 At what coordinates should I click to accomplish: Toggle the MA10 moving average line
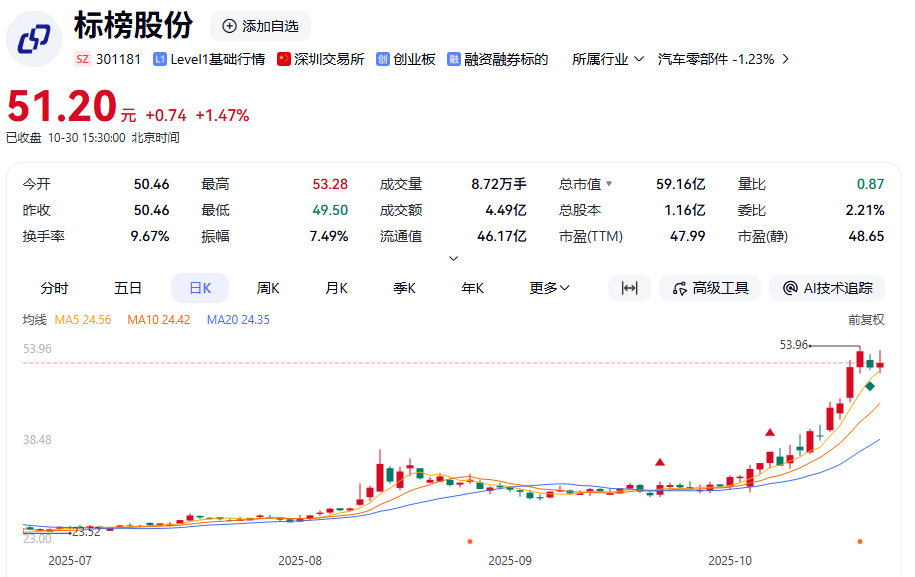coord(158,320)
